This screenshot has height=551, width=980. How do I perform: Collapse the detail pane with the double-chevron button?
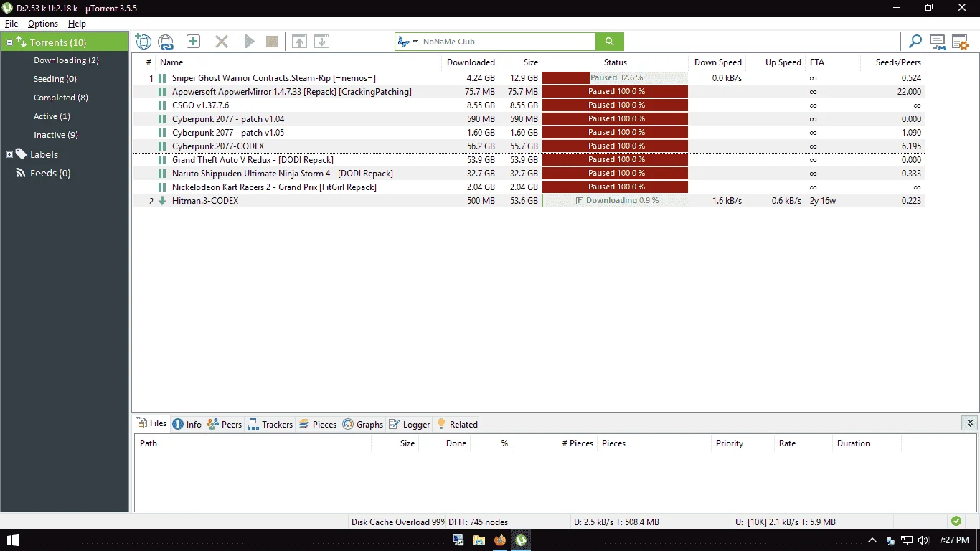(969, 424)
